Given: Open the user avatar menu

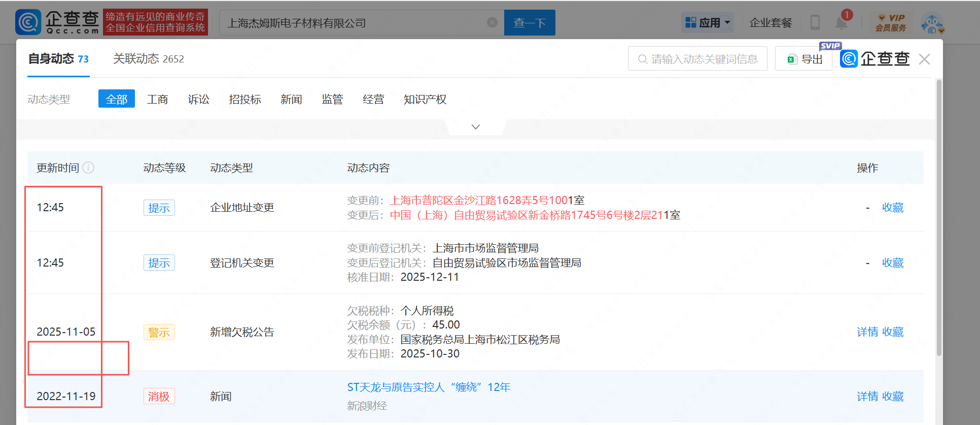Looking at the screenshot, I should [x=932, y=23].
